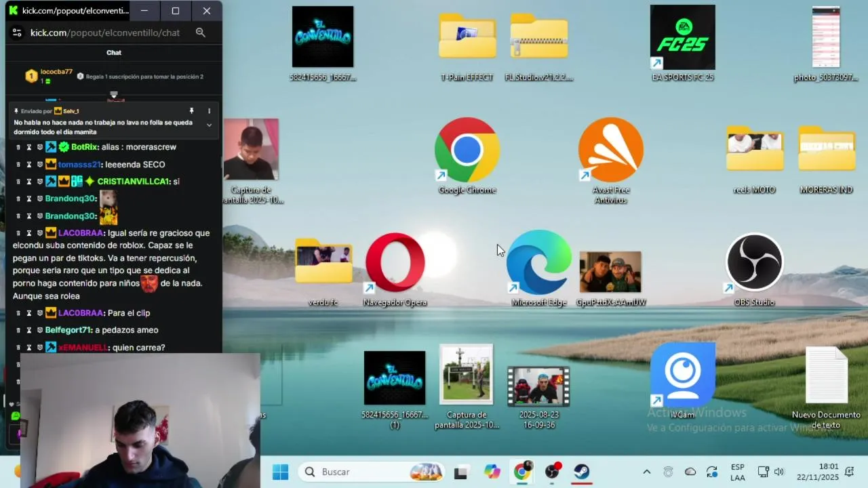Select Captura de pantalla park image
This screenshot has height=488, width=868.
pyautogui.click(x=467, y=386)
